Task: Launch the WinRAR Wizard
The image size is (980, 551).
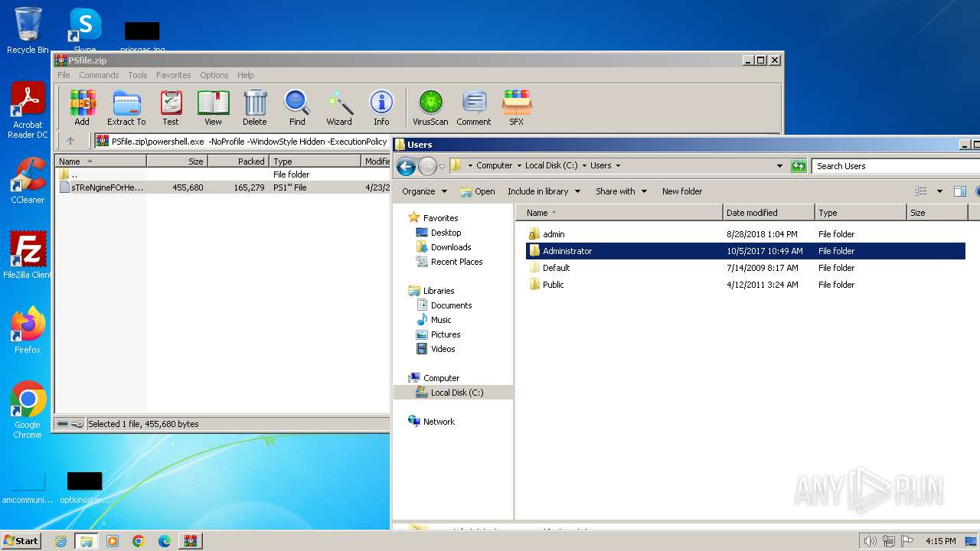Action: click(x=339, y=108)
